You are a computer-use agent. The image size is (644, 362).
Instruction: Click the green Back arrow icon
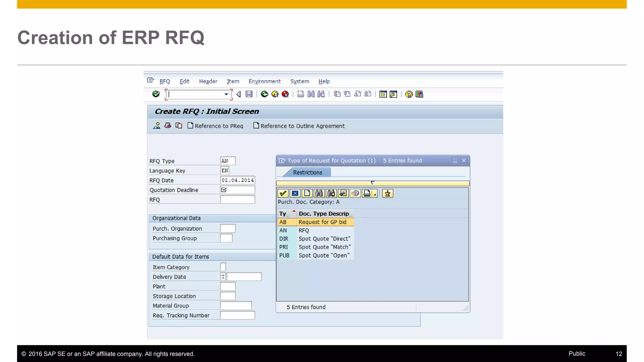click(x=264, y=94)
